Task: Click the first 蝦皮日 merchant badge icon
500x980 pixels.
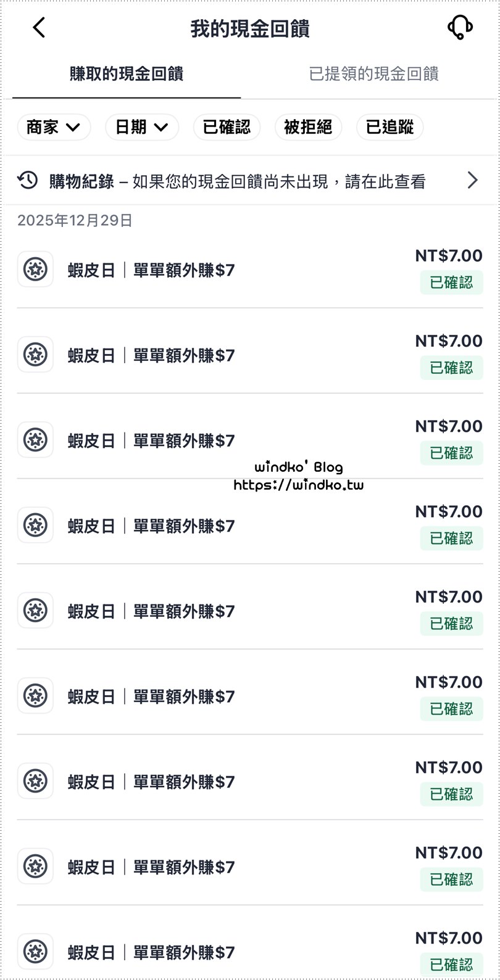Action: pyautogui.click(x=35, y=270)
